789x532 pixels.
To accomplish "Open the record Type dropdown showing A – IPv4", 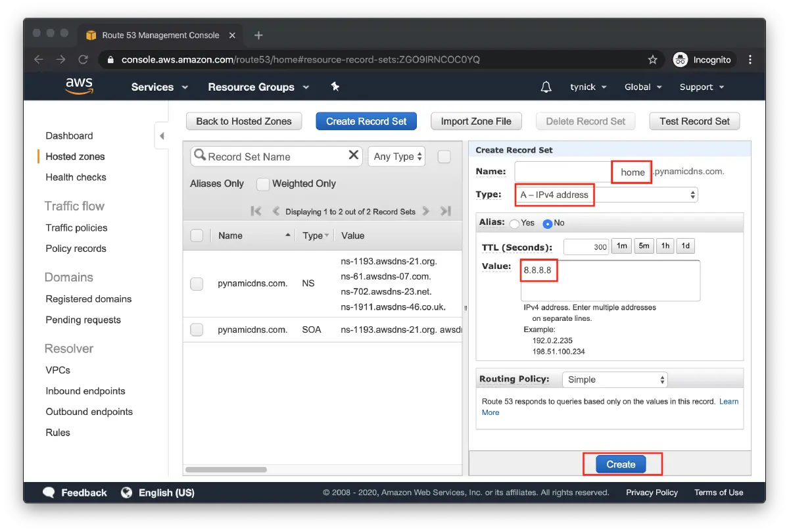I will click(606, 194).
